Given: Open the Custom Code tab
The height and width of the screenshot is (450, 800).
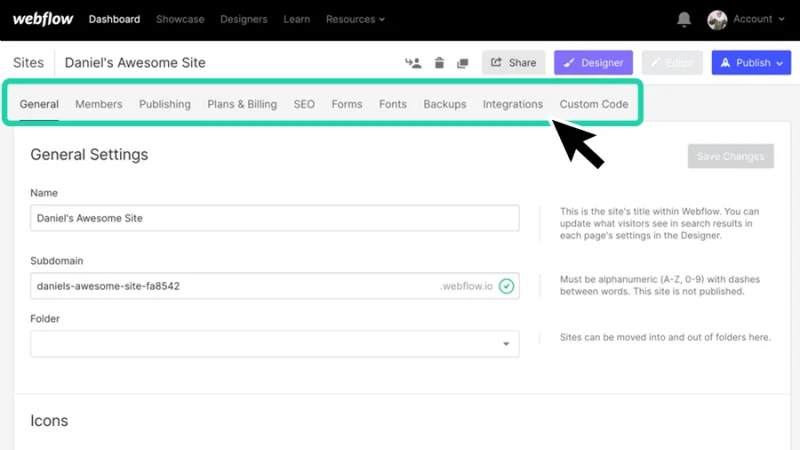Looking at the screenshot, I should point(594,104).
